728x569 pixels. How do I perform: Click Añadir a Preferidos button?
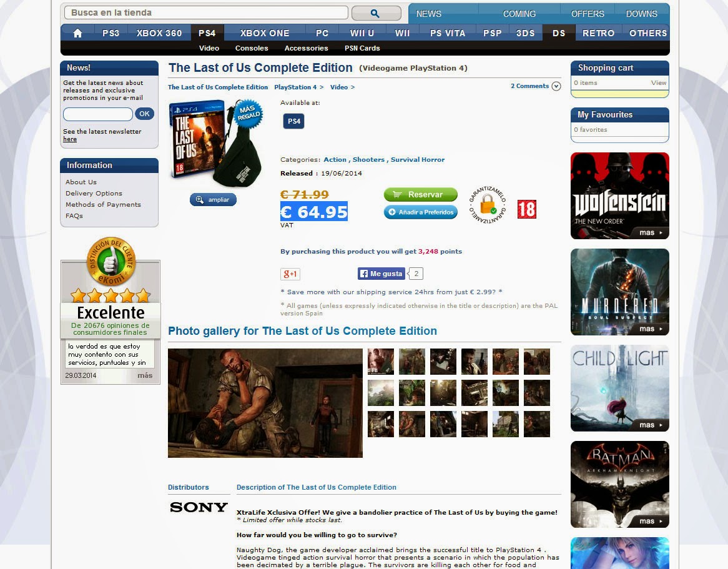click(421, 212)
